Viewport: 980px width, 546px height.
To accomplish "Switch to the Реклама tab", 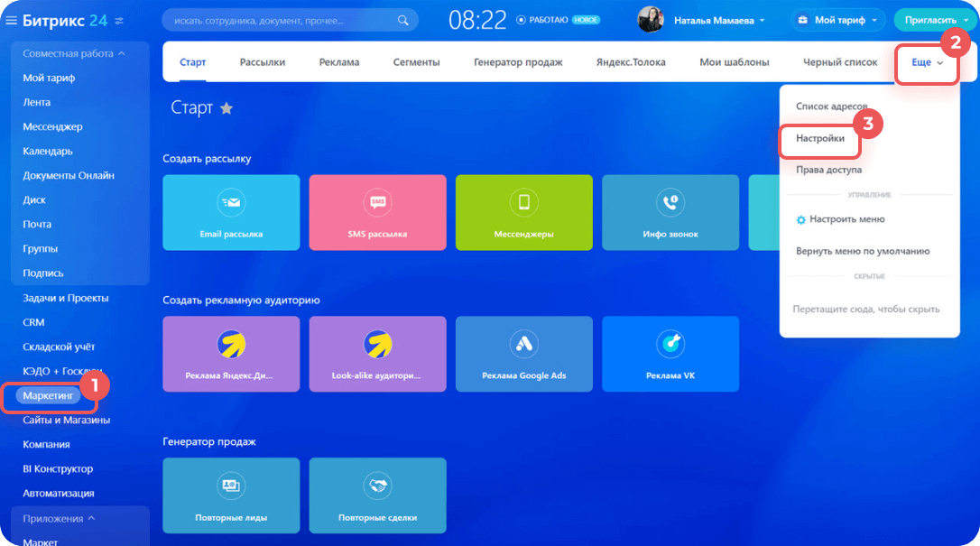I will pyautogui.click(x=338, y=62).
